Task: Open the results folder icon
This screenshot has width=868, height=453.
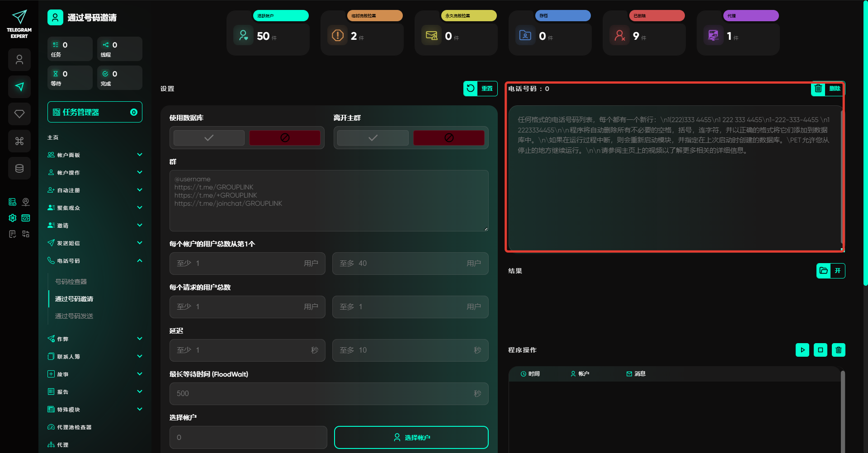Action: (824, 271)
